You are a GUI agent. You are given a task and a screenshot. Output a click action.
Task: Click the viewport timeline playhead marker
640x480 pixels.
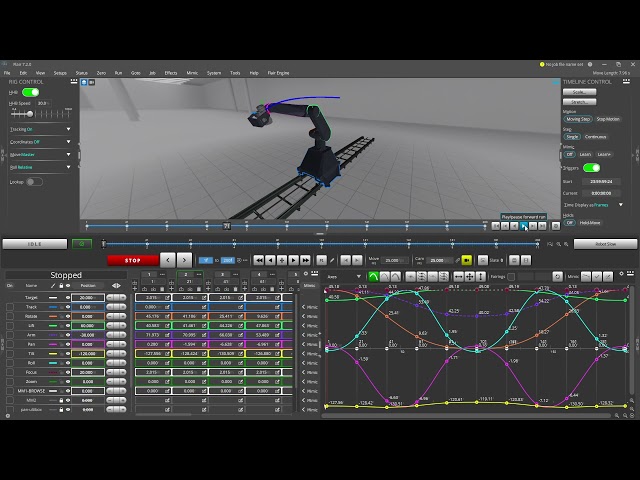tap(227, 226)
